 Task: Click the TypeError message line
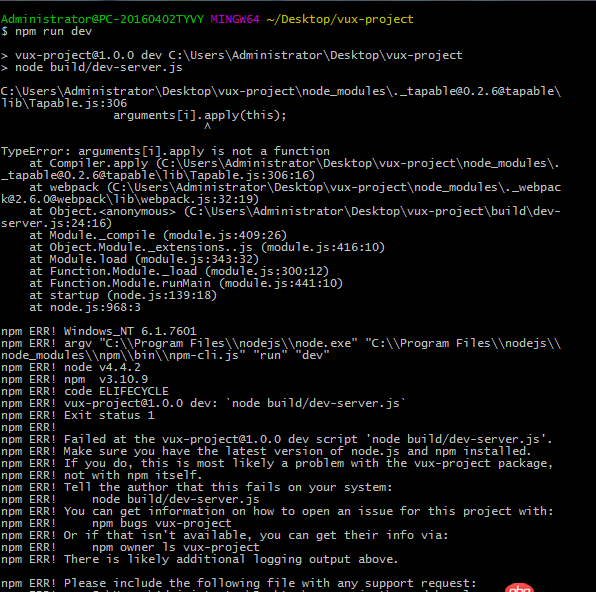click(x=165, y=151)
